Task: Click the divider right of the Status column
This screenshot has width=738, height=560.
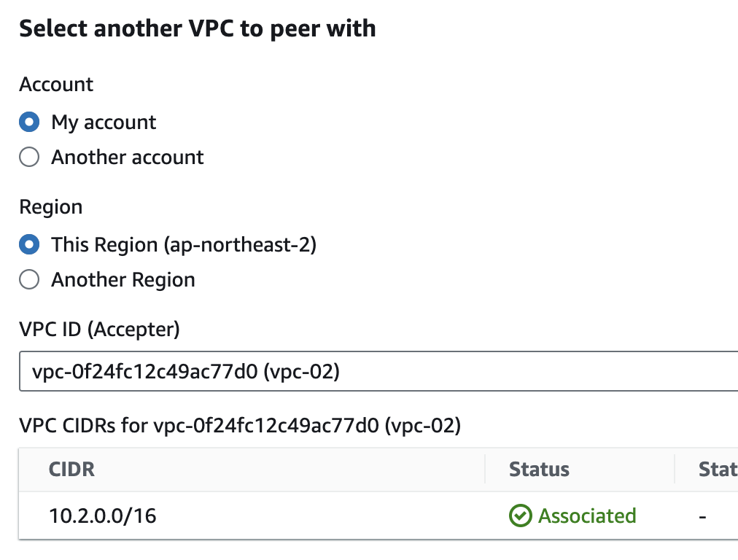Action: [675, 469]
